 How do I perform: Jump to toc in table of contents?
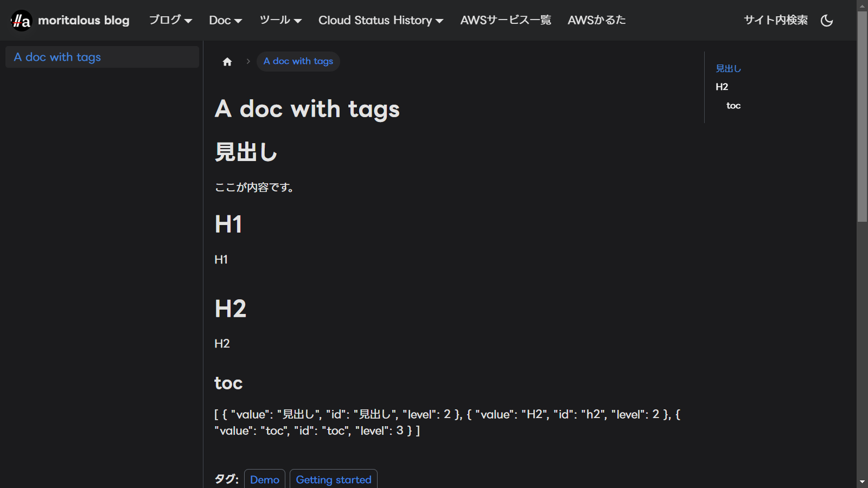point(733,106)
